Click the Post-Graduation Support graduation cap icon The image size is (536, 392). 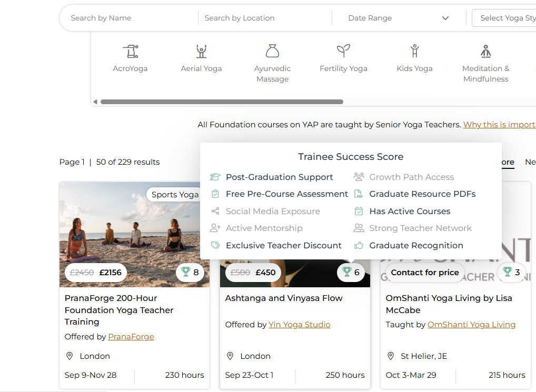pos(215,177)
